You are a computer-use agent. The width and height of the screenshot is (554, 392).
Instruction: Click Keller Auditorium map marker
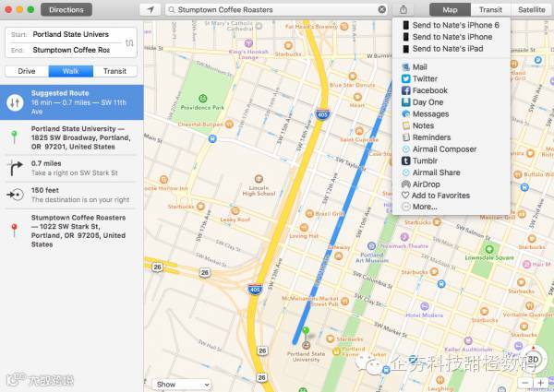(468, 341)
